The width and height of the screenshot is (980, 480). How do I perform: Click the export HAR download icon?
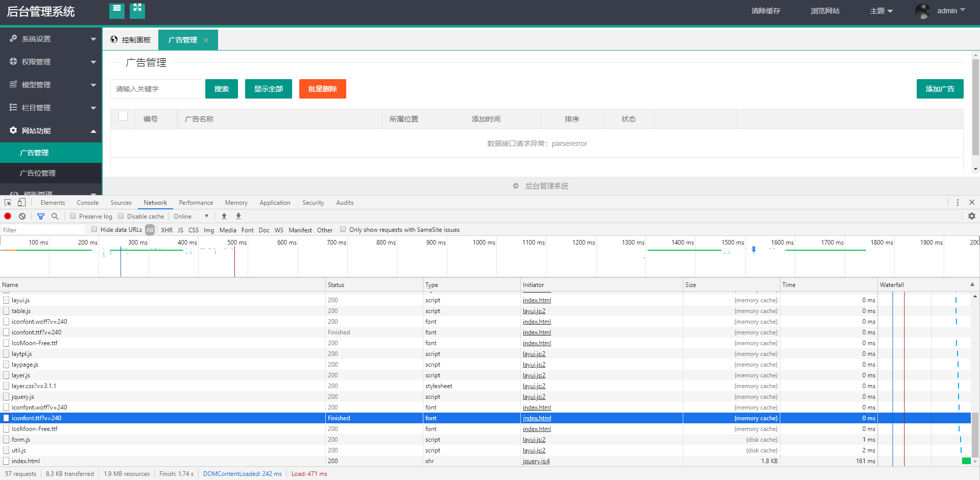coord(238,216)
